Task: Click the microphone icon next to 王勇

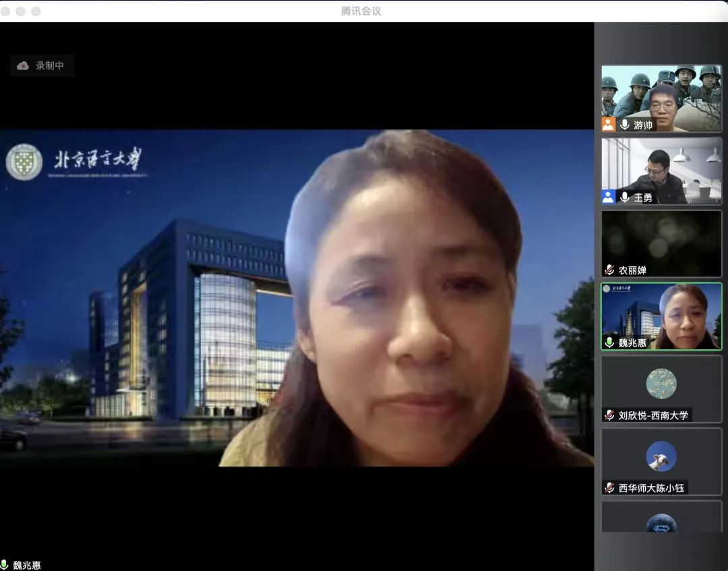Action: click(x=625, y=197)
